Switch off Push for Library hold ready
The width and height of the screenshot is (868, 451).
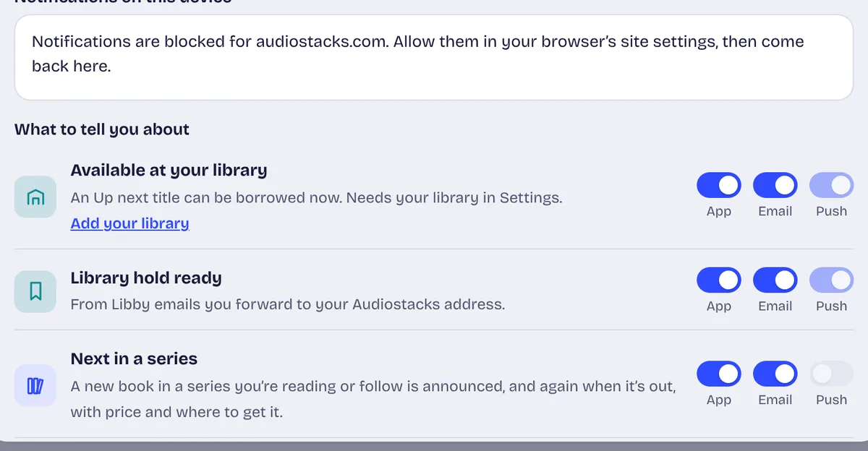(x=832, y=280)
